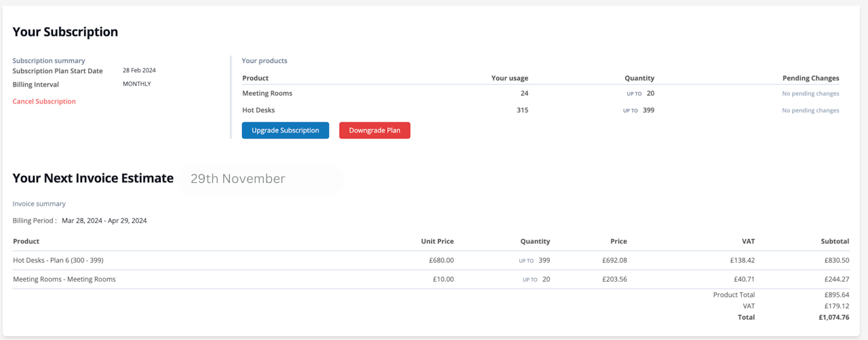The height and width of the screenshot is (340, 868).
Task: Click the Meeting Rooms product row
Action: click(x=267, y=93)
